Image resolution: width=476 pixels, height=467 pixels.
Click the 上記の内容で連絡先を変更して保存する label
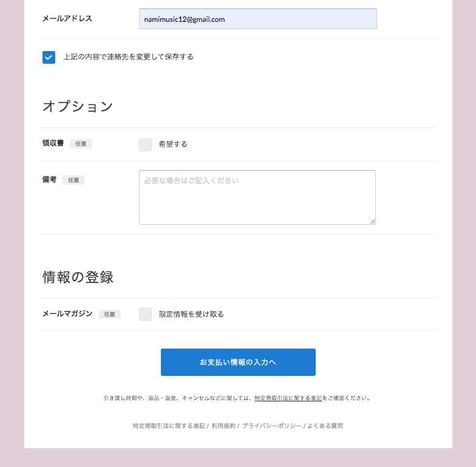pos(128,57)
